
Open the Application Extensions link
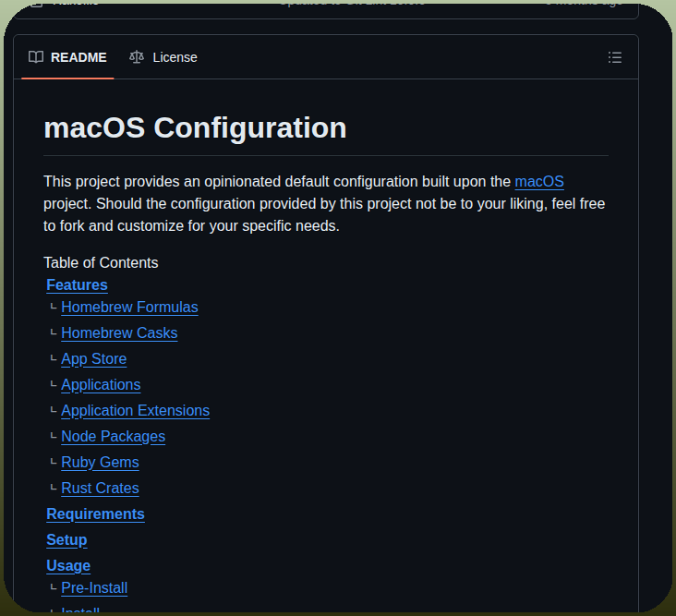tap(136, 410)
